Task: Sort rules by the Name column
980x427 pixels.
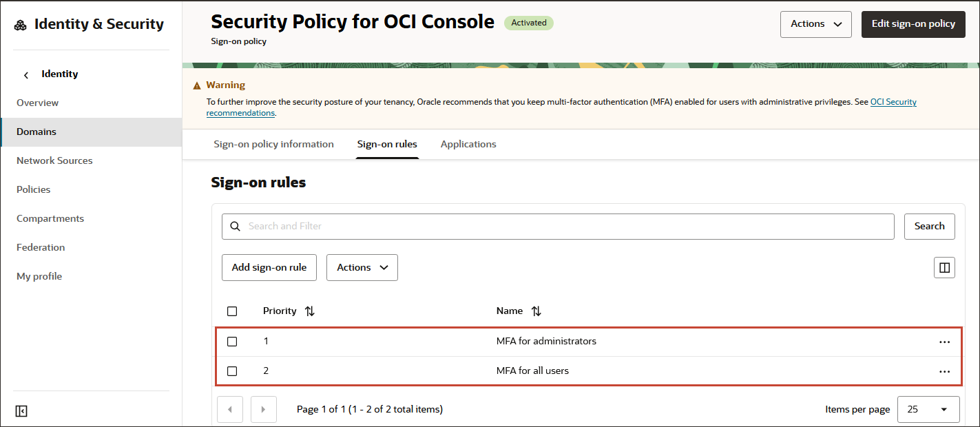Action: (536, 311)
